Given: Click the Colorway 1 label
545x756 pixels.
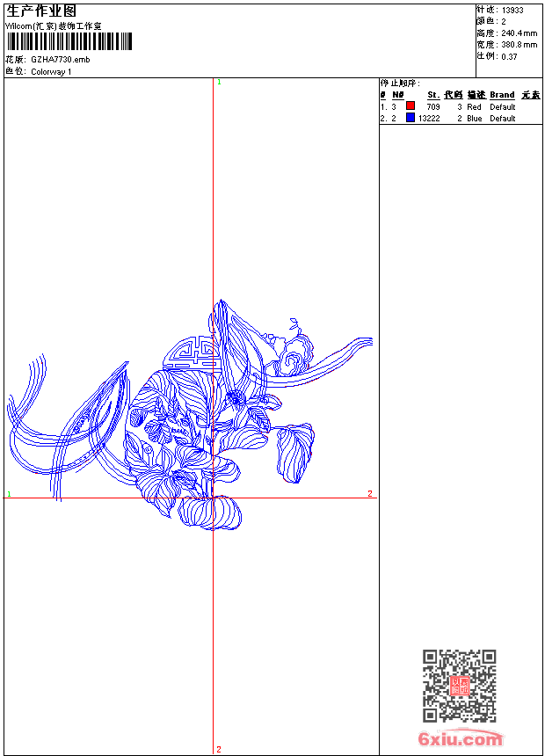Looking at the screenshot, I should [x=51, y=71].
